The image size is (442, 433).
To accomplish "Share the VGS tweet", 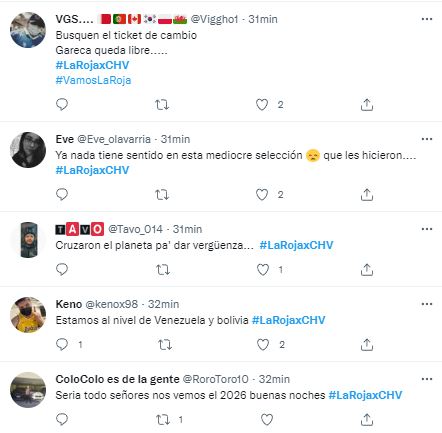I will (x=367, y=105).
